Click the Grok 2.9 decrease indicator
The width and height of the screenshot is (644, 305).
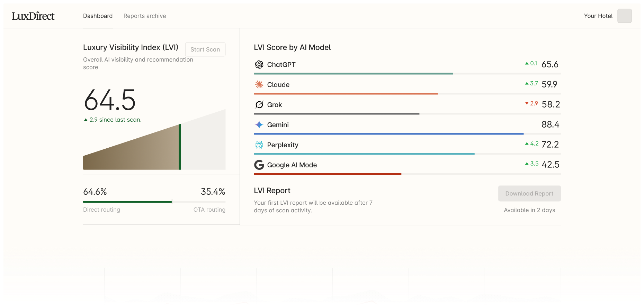tap(531, 103)
